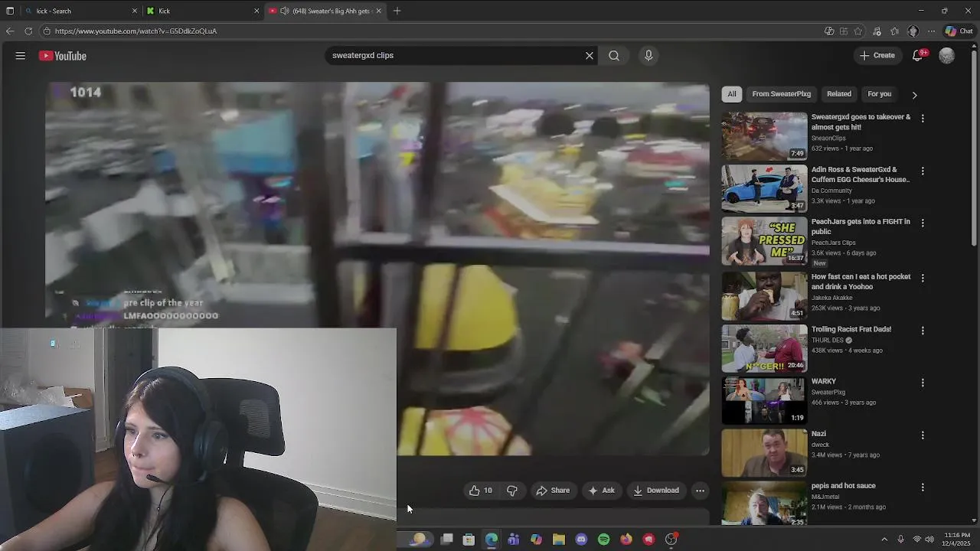Add this page to favorites with the star
980x551 pixels.
(x=858, y=31)
